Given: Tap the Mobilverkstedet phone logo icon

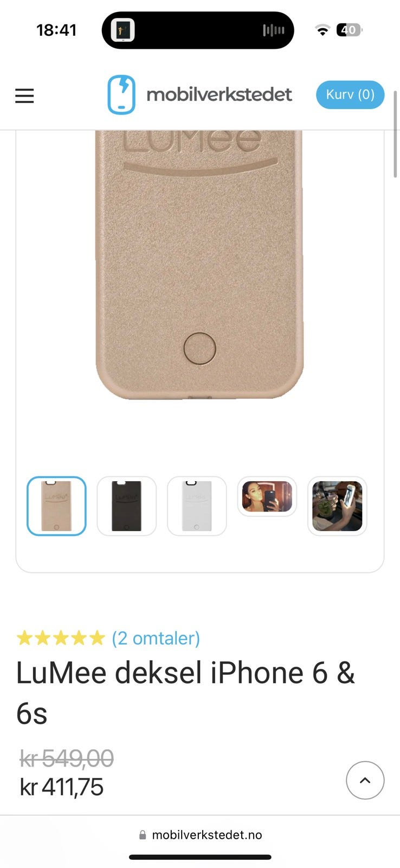Looking at the screenshot, I should pyautogui.click(x=121, y=95).
